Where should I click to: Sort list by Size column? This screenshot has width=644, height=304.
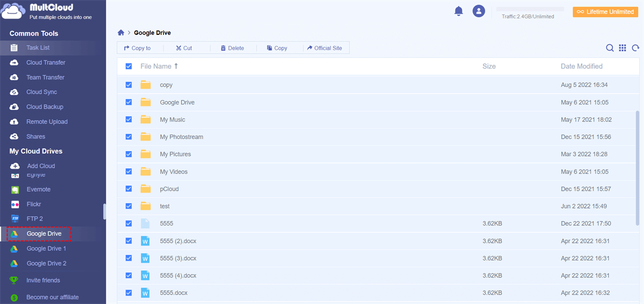pos(489,66)
